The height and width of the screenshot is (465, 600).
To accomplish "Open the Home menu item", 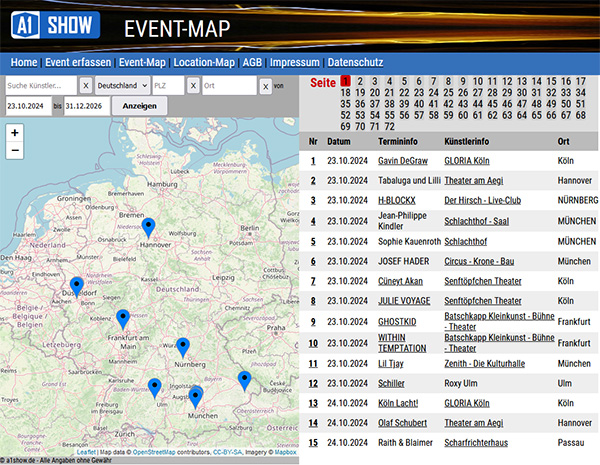I will (24, 62).
